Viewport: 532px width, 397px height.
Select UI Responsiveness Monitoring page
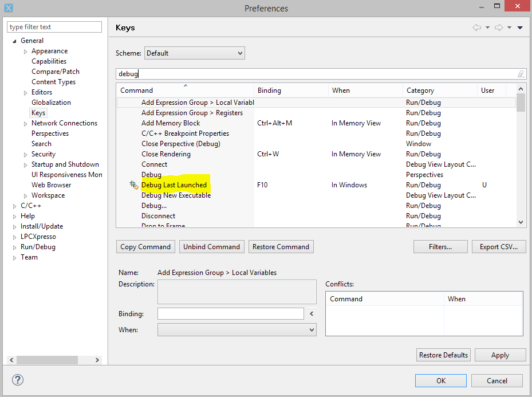click(x=67, y=175)
